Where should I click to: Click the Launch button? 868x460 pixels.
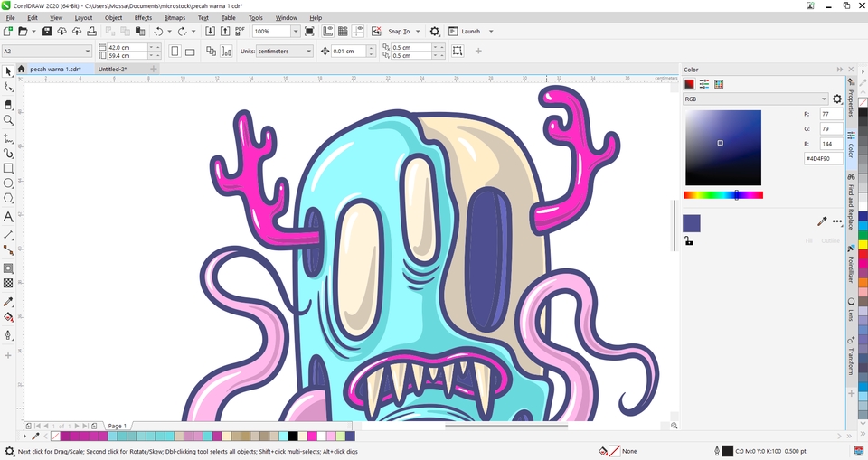pyautogui.click(x=471, y=31)
